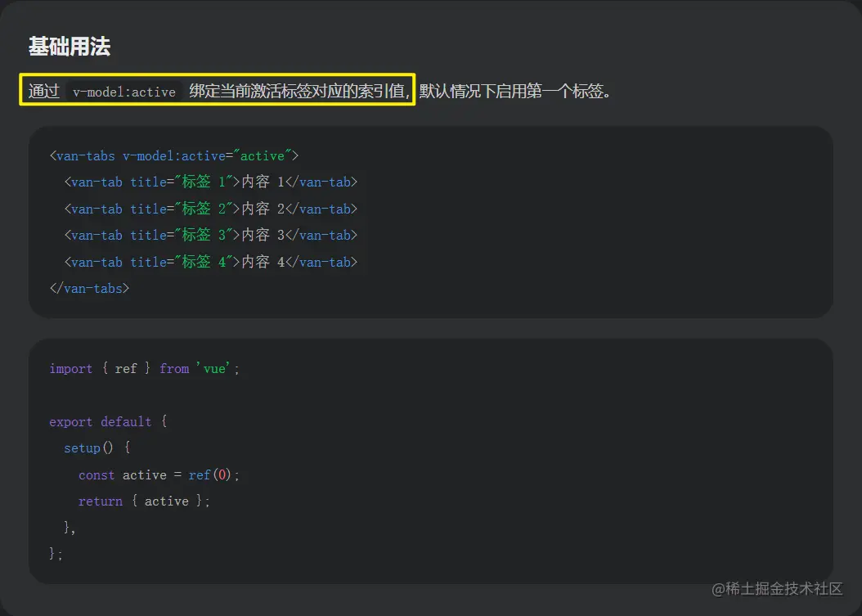
Task: Click the export default line
Action: (108, 422)
